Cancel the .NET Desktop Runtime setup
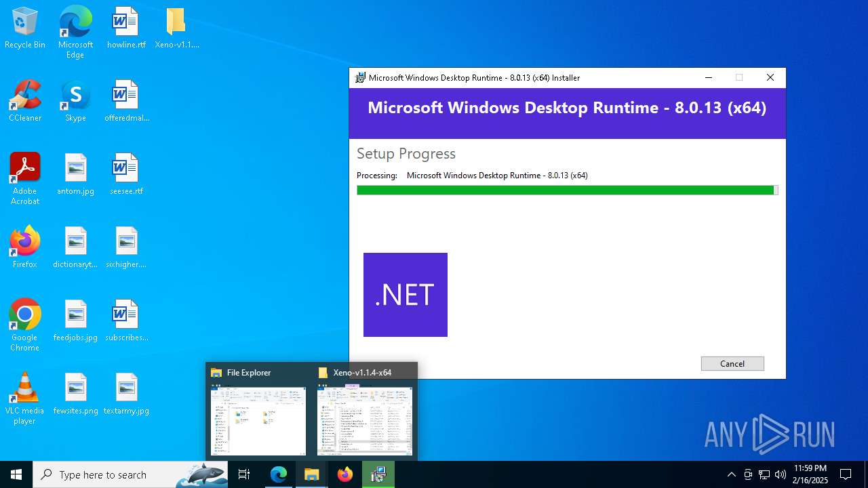 [732, 364]
